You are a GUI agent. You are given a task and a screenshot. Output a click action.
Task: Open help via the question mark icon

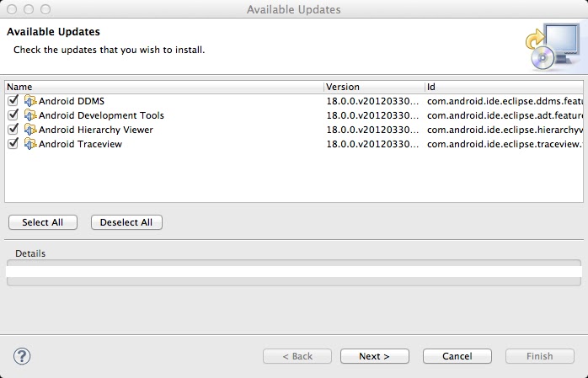coord(22,356)
